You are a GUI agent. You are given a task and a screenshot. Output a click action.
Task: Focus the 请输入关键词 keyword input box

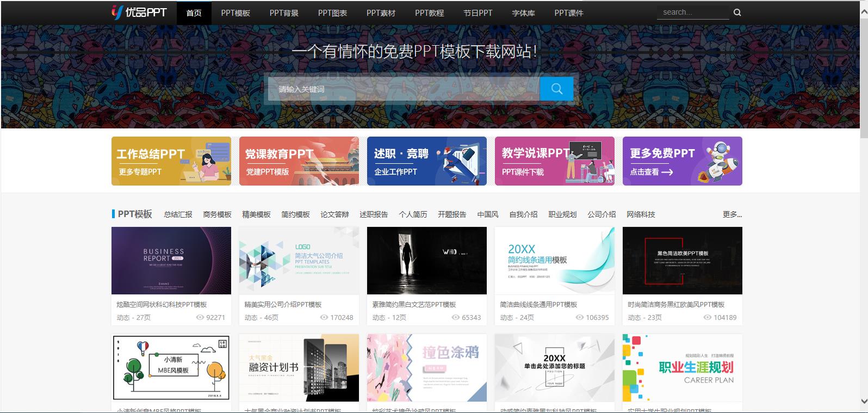(404, 89)
